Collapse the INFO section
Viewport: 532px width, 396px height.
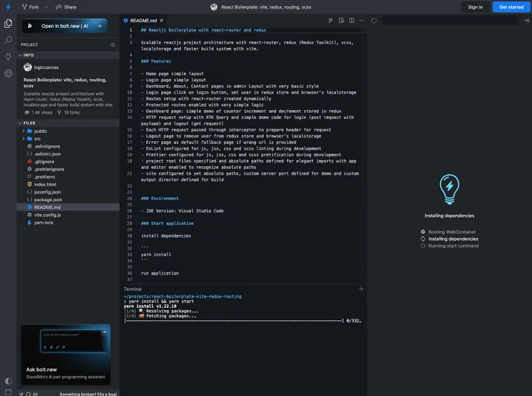coord(29,55)
